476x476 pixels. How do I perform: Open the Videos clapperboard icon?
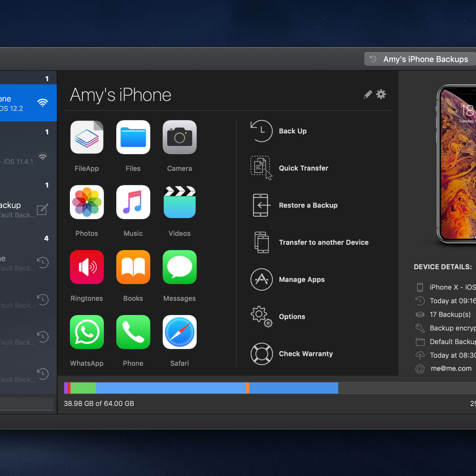coord(179,202)
